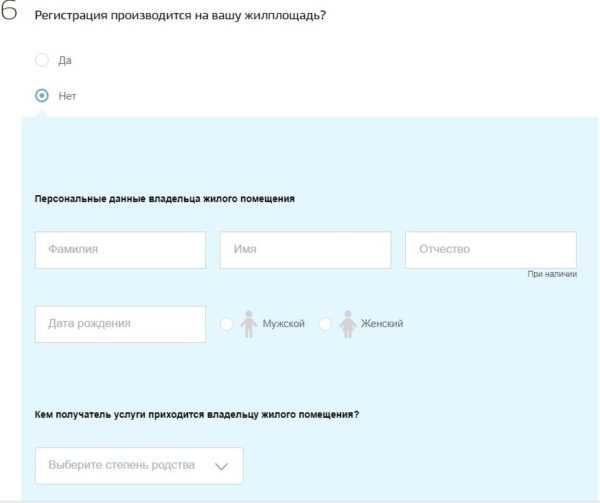Click the "Персональные данные владельца" section heading
This screenshot has height=503, width=600.
[165, 199]
